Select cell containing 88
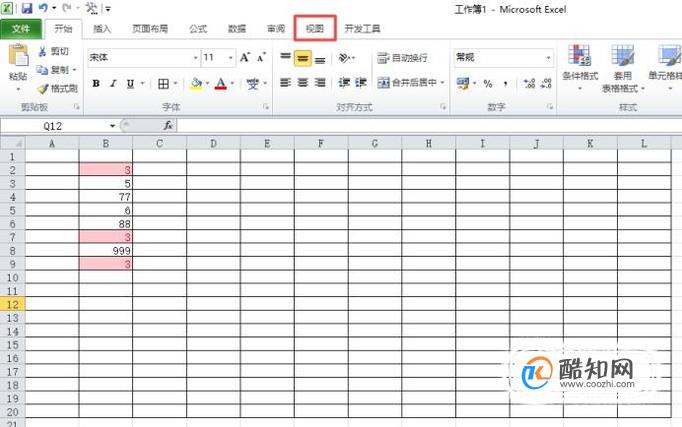The image size is (682, 427). tap(106, 224)
